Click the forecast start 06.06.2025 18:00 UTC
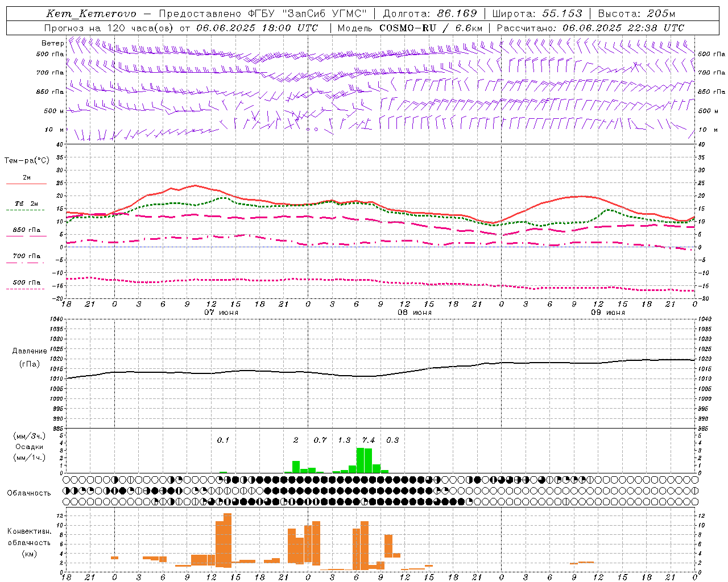This screenshot has height=582, width=728. 257,28
